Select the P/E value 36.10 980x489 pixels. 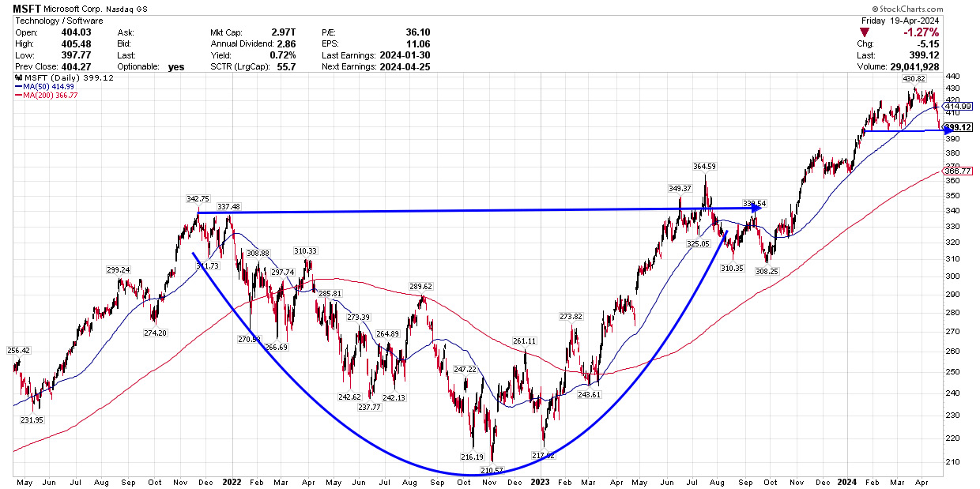click(x=417, y=32)
